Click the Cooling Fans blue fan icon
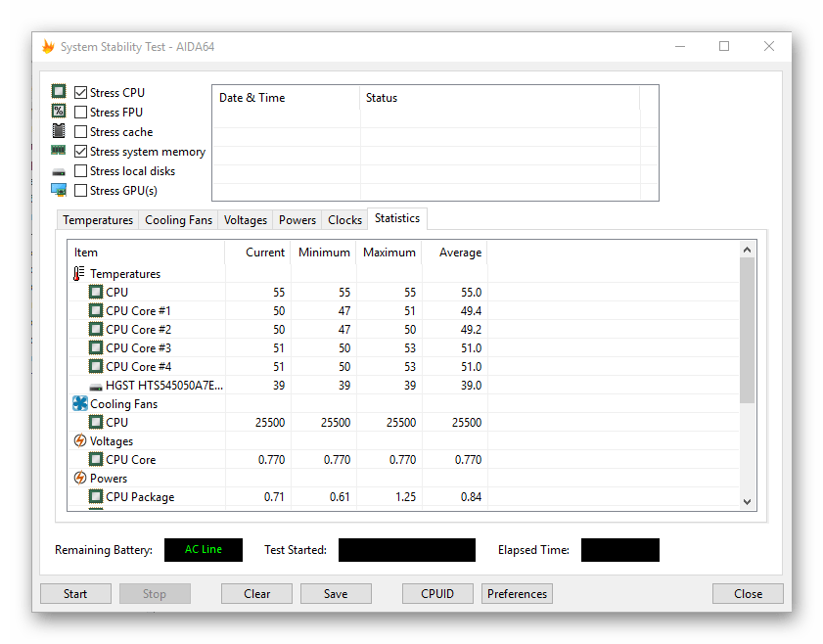Viewport: 823px width, 644px height. click(79, 403)
